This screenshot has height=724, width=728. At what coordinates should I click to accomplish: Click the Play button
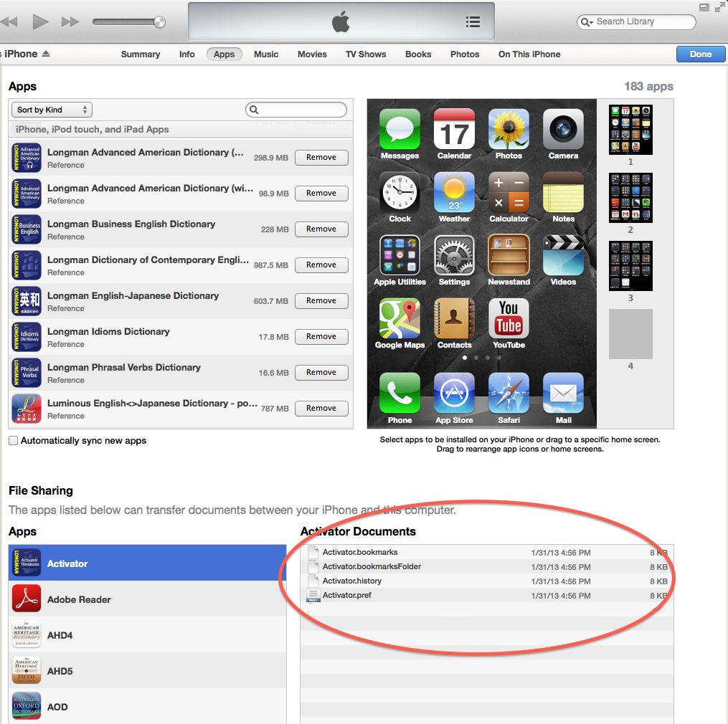pos(40,22)
